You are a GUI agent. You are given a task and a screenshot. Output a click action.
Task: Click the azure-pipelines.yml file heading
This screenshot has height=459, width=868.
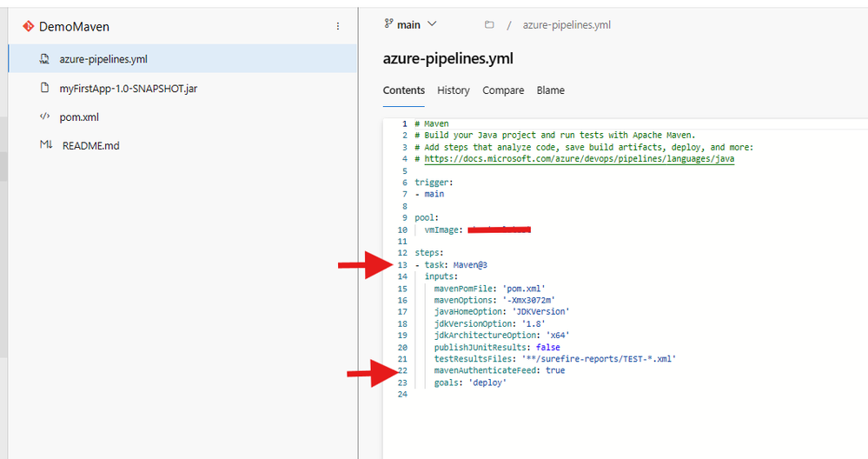448,58
